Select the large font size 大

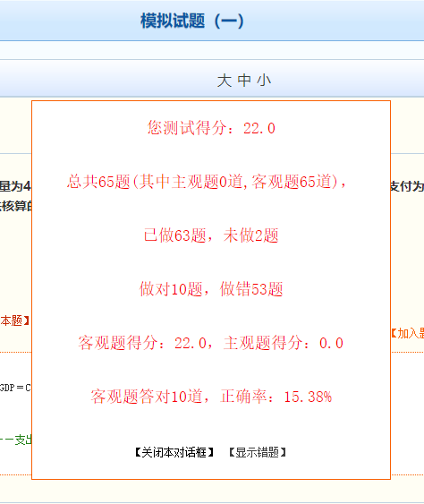coord(225,80)
